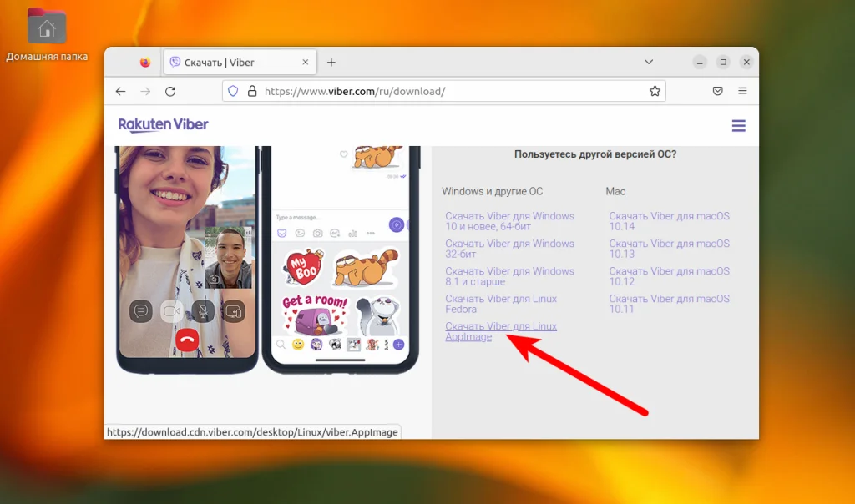Image resolution: width=855 pixels, height=504 pixels.
Task: Close the Скачать | Viber tab
Action: pos(306,62)
